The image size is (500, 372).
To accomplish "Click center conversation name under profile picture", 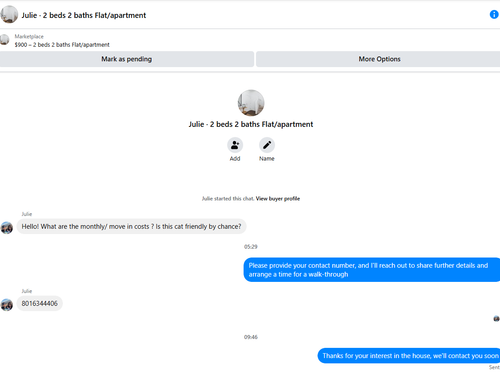I will (x=251, y=124).
